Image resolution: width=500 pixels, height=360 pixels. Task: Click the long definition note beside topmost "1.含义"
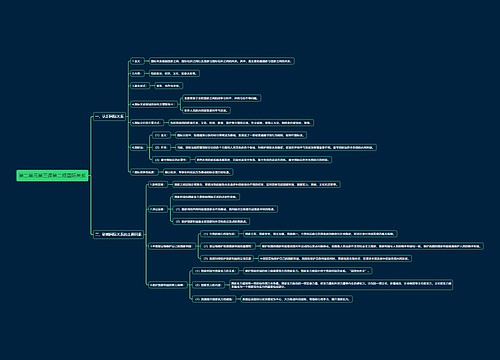click(222, 61)
